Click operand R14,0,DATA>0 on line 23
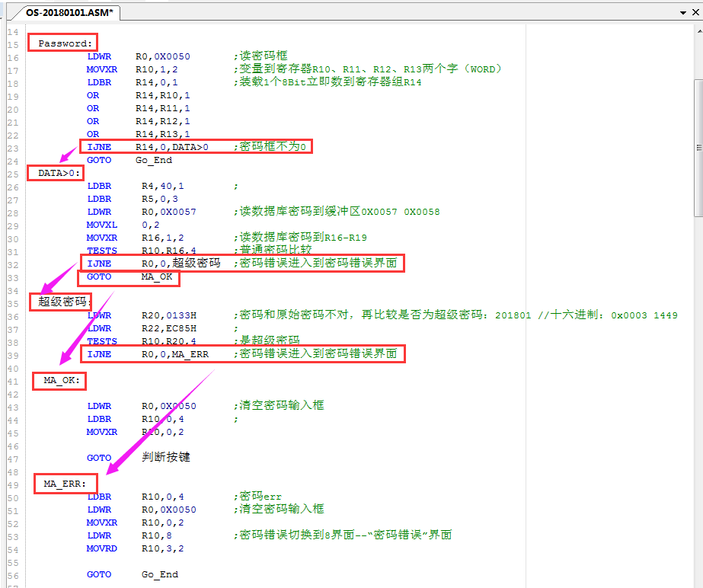 171,147
